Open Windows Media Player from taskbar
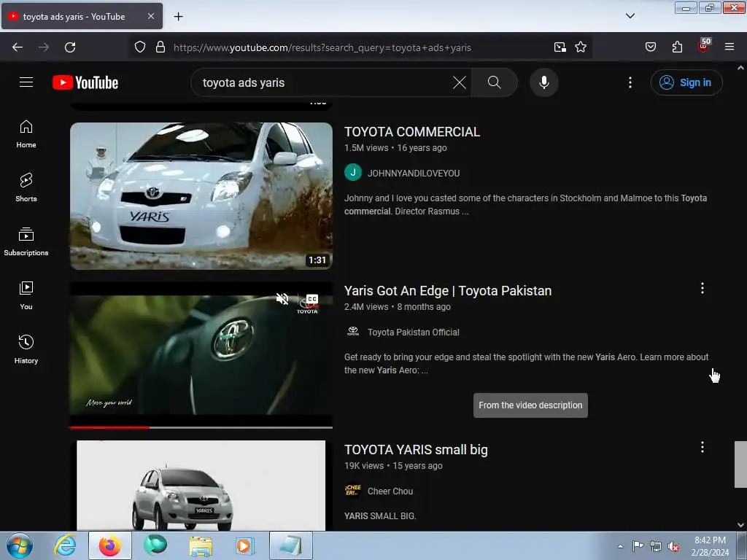Image resolution: width=747 pixels, height=560 pixels. point(245,545)
